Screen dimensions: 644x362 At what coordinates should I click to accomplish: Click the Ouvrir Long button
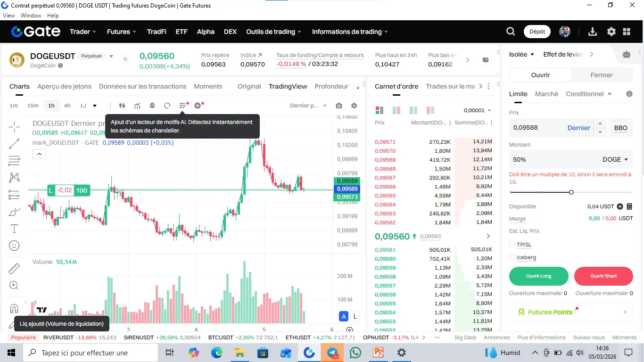[538, 276]
